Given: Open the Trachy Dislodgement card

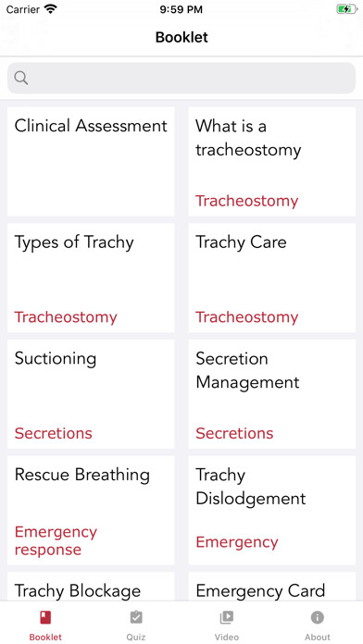Looking at the screenshot, I should (x=271, y=510).
